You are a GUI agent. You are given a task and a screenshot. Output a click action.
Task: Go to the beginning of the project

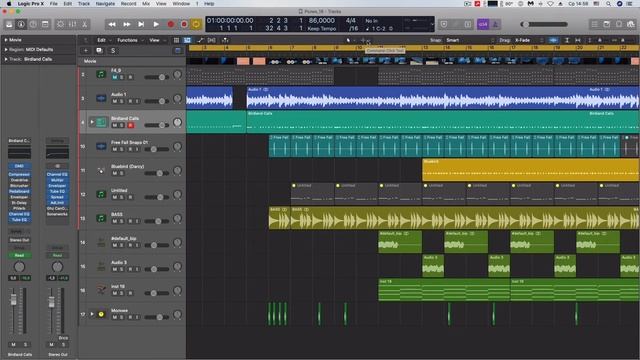(x=141, y=24)
